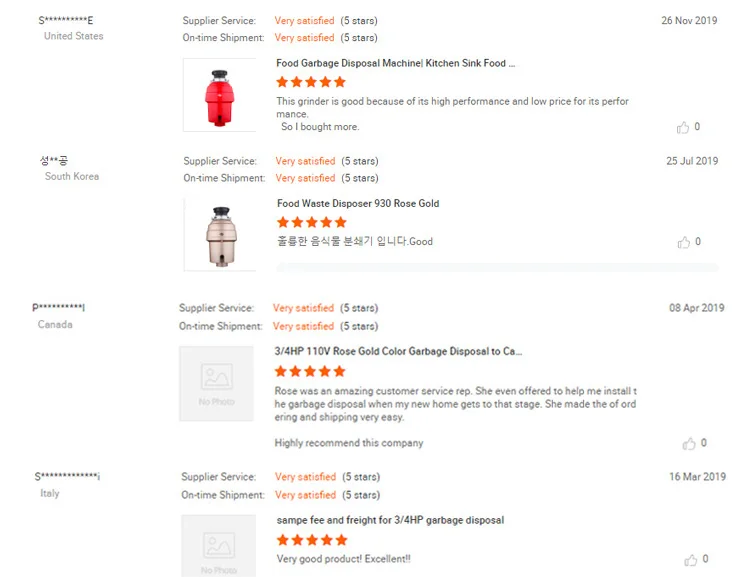This screenshot has height=577, width=750.
Task: Open "sampe fee and freight for 3/4HP" link
Action: tap(390, 520)
